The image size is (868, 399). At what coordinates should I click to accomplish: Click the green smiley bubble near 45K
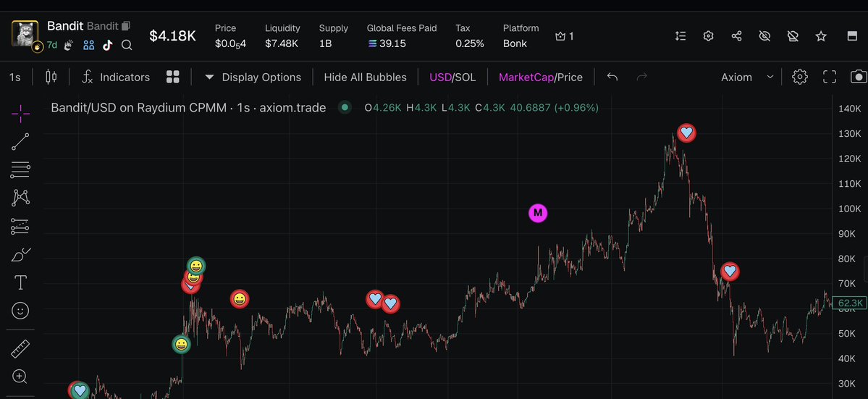[181, 344]
